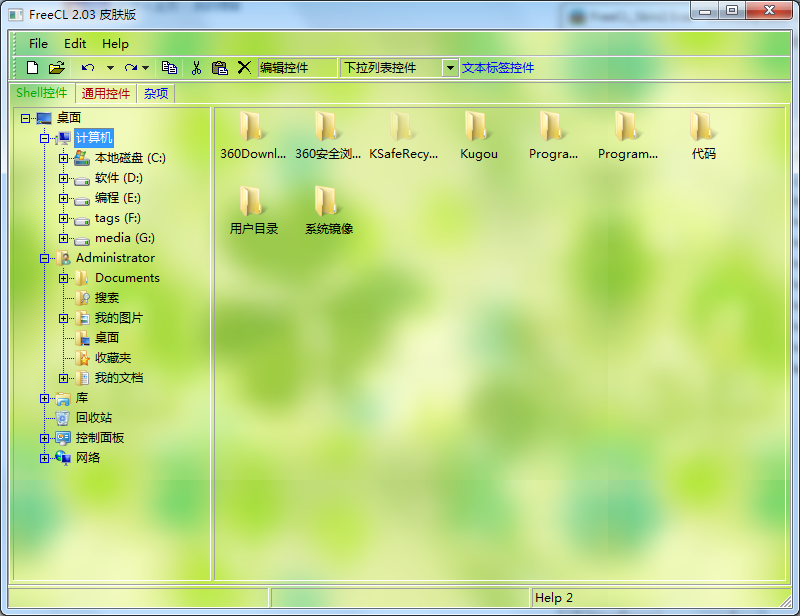Expand the 软件 (D:) drive node
The height and width of the screenshot is (616, 800).
click(x=63, y=178)
